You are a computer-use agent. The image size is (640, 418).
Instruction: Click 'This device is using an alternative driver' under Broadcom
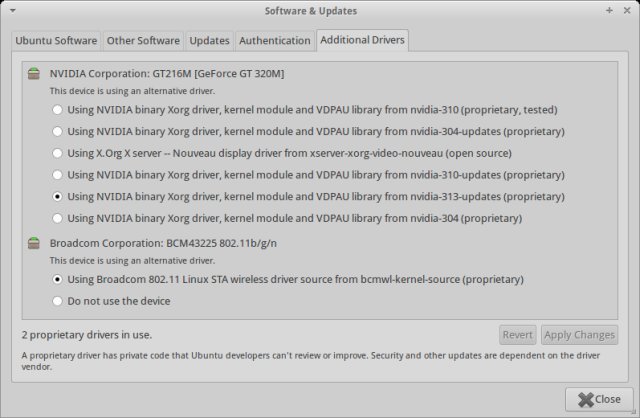coord(132,260)
